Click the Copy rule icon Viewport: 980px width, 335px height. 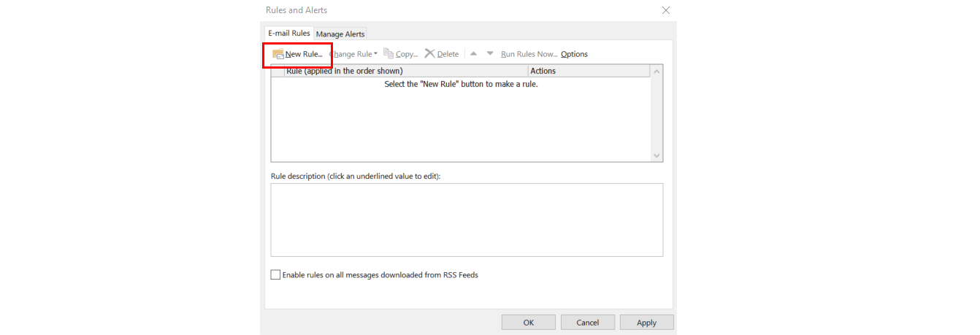point(388,53)
